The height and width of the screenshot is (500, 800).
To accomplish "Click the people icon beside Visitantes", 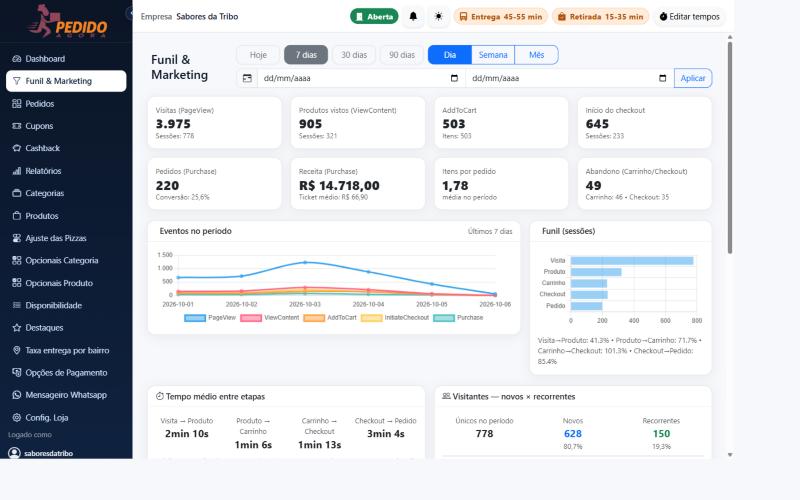I will click(x=446, y=396).
